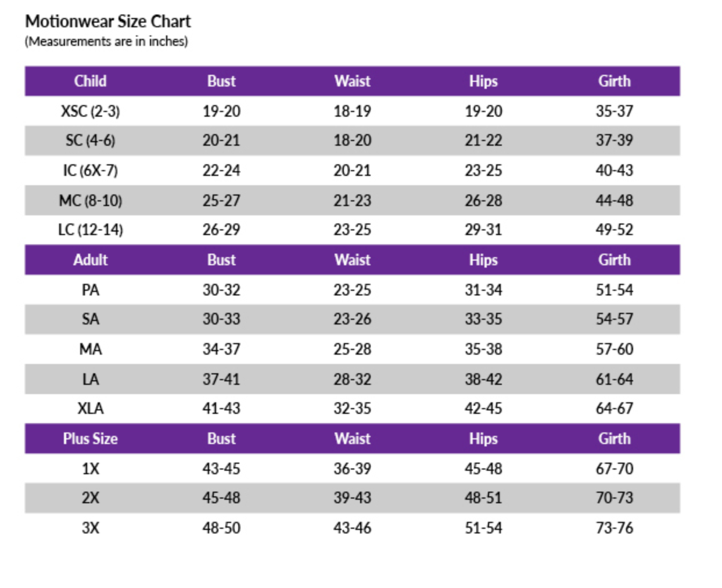
Task: Select the Adult section header cell
Action: coord(90,260)
